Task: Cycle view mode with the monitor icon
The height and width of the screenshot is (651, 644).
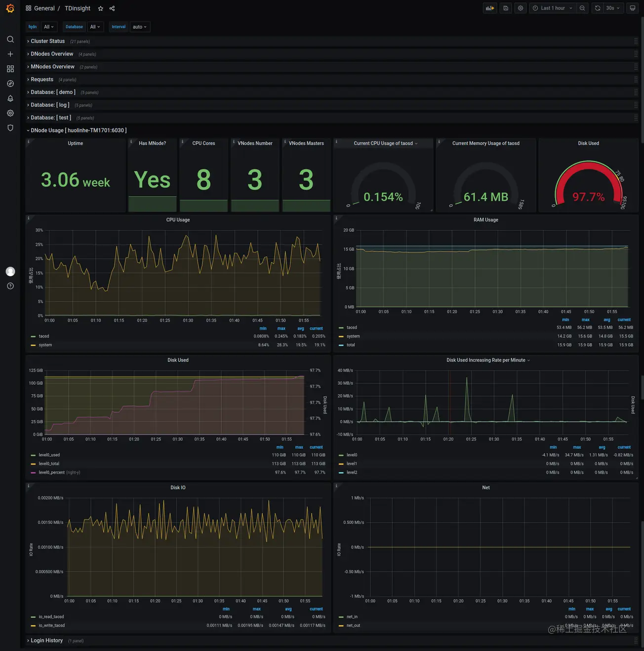Action: click(632, 8)
